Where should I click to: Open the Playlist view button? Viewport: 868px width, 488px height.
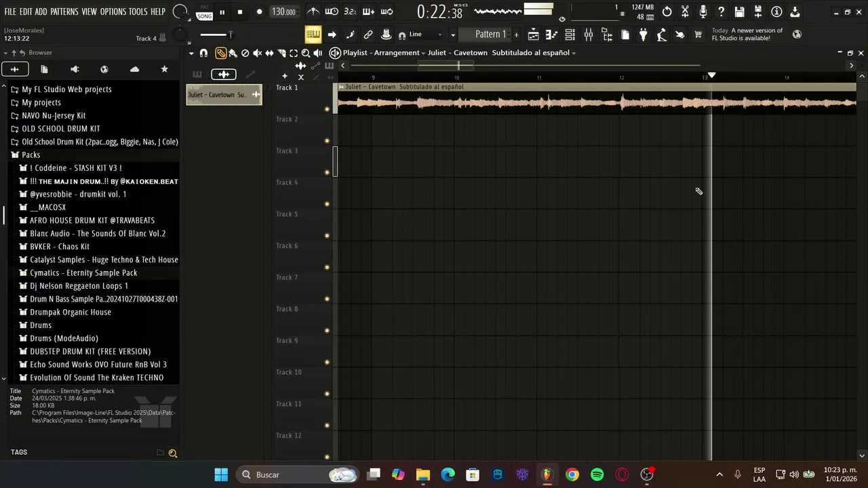coord(534,35)
